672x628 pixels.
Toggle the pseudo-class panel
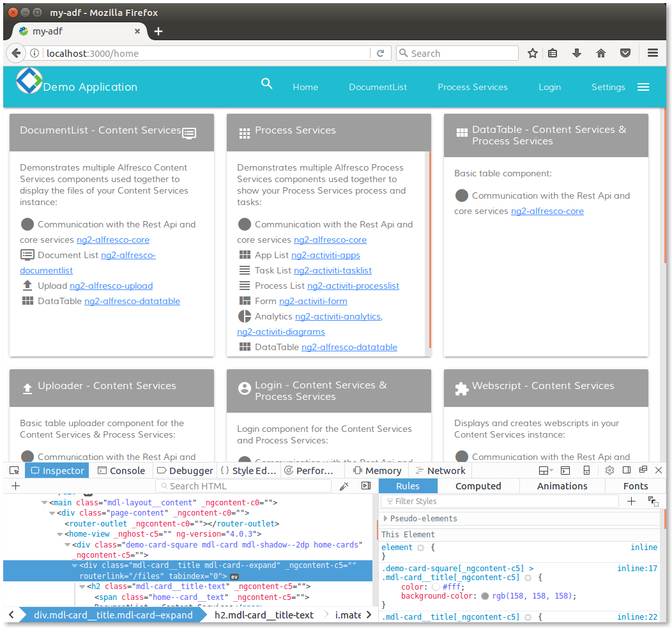(653, 501)
